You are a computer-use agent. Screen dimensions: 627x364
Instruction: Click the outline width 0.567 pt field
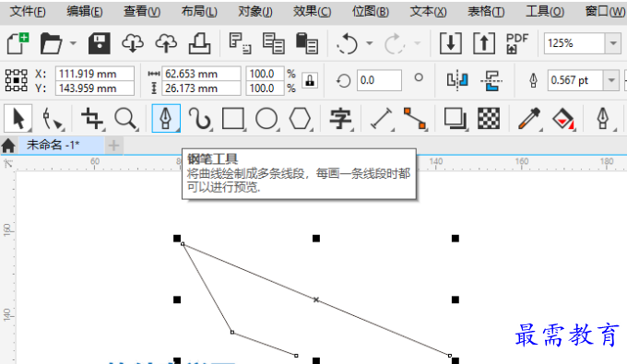click(575, 80)
